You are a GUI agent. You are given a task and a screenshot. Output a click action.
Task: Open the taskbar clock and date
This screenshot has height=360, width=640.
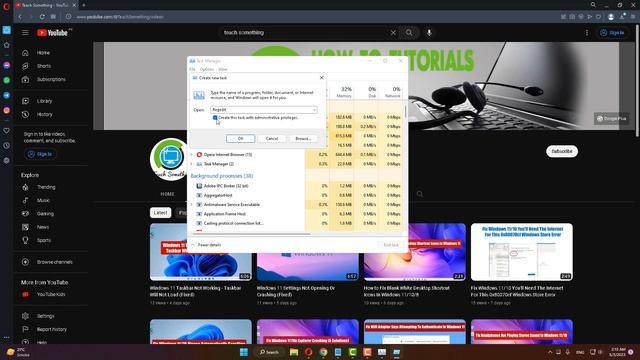(617, 352)
